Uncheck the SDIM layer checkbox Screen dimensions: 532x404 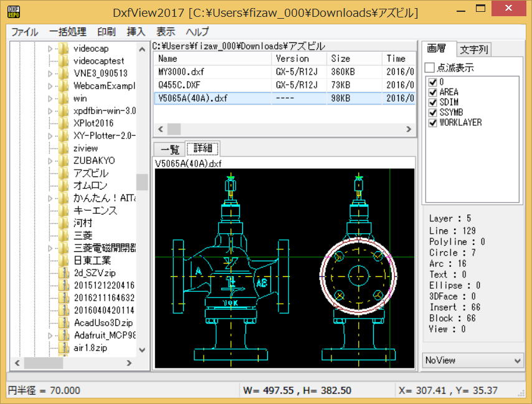pyautogui.click(x=432, y=102)
